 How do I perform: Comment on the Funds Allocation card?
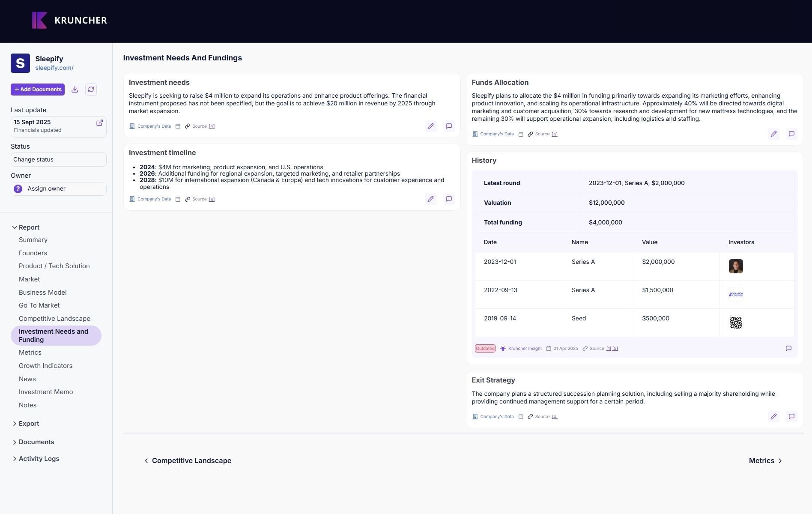[791, 134]
